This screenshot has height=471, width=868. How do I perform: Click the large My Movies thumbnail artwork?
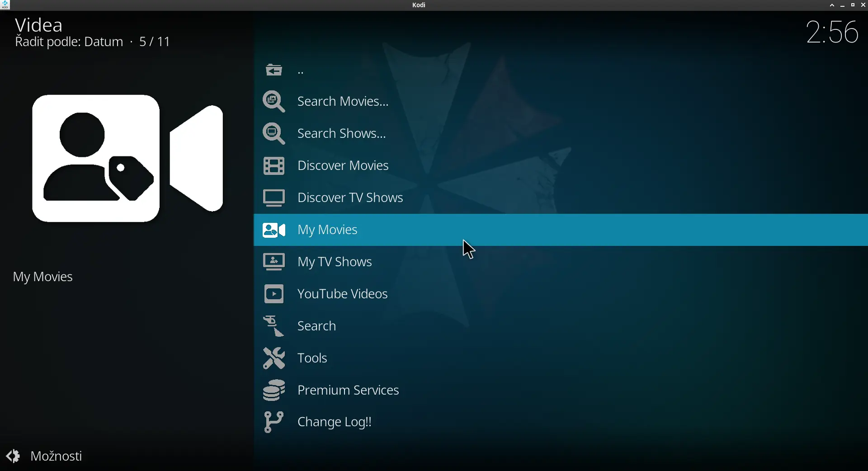[128, 159]
